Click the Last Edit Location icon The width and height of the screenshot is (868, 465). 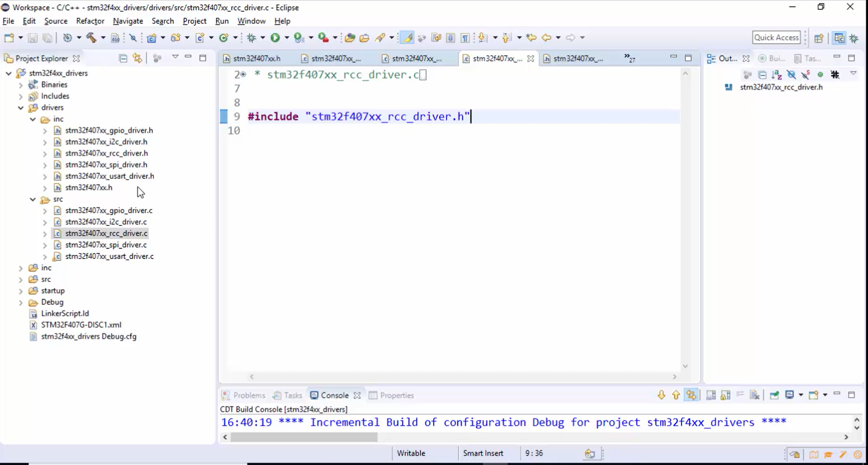coord(531,38)
